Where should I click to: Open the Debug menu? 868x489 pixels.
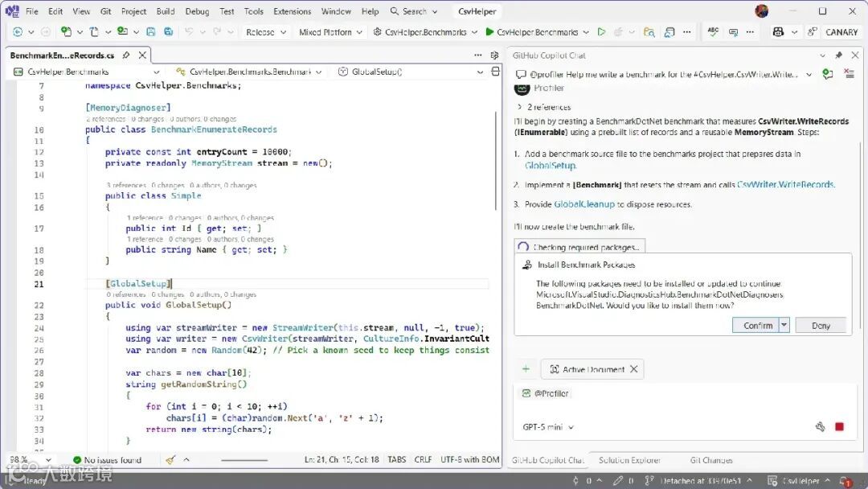coord(197,11)
